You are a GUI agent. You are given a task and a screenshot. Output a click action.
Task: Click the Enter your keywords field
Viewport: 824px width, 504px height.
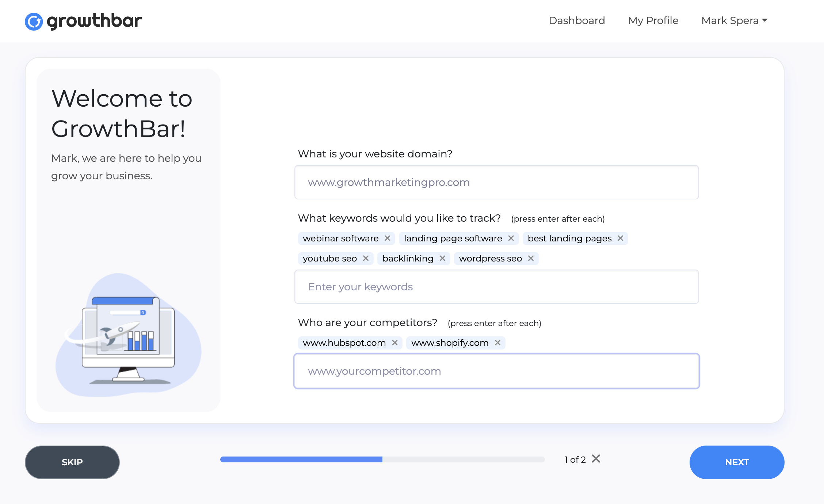496,287
